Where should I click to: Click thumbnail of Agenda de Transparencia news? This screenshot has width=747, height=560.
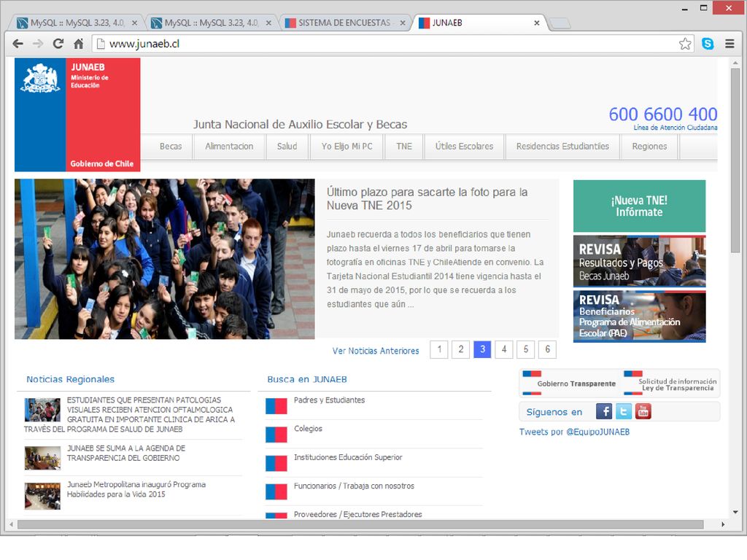point(42,458)
